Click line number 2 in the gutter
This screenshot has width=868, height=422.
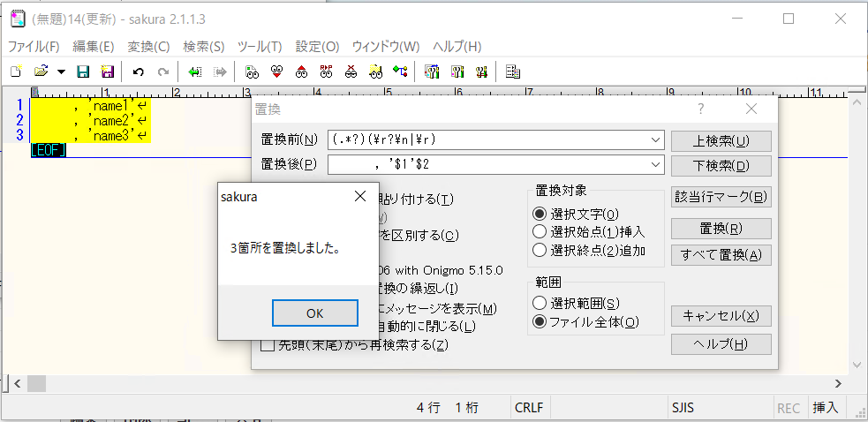pos(20,119)
